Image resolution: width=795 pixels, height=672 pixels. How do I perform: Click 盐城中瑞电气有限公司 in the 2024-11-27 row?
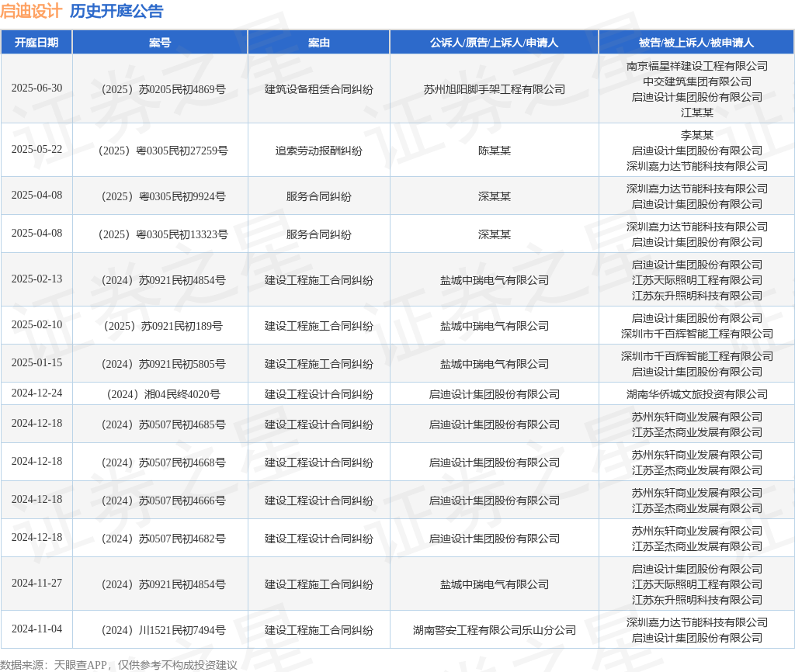coord(495,584)
